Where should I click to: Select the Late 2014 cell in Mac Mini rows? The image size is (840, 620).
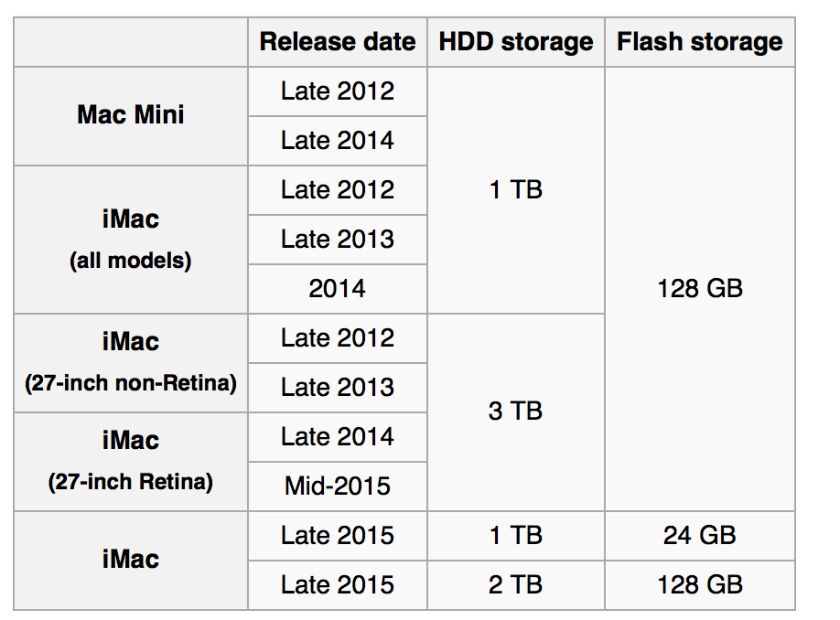[x=338, y=140]
